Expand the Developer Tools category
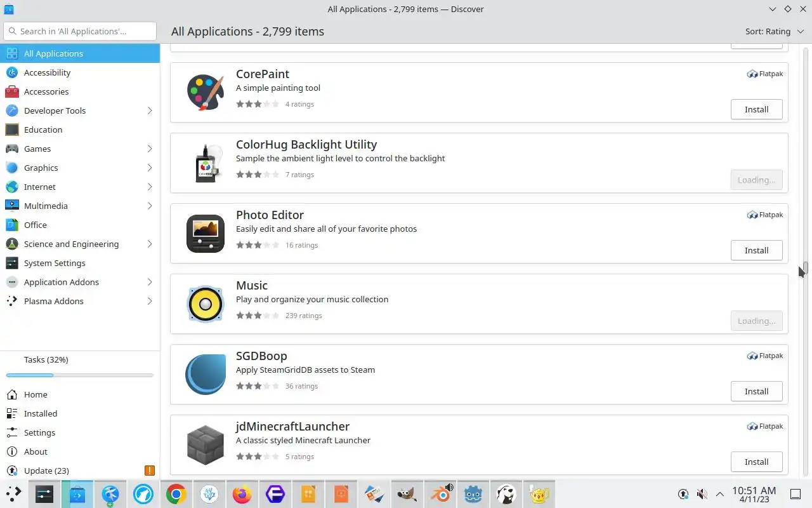812x508 pixels. [150, 110]
